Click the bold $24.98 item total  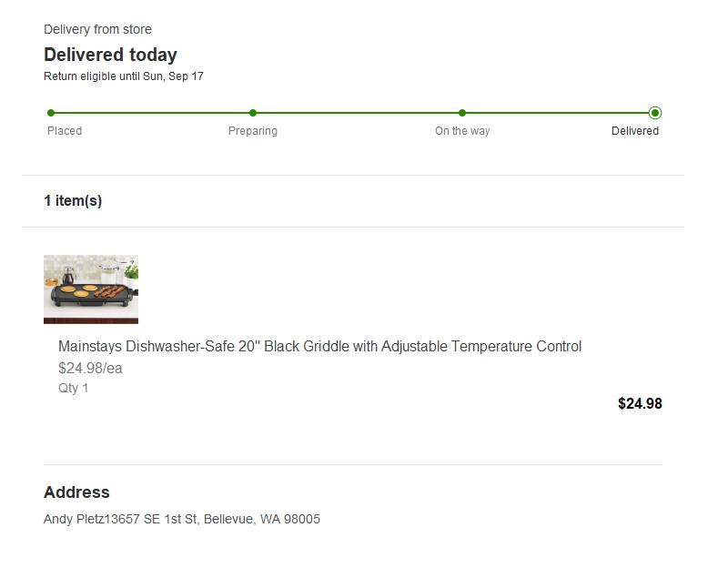coord(640,404)
